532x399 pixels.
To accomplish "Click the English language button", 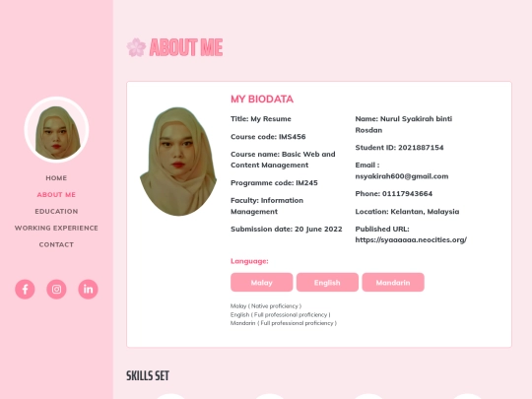I will [x=327, y=283].
